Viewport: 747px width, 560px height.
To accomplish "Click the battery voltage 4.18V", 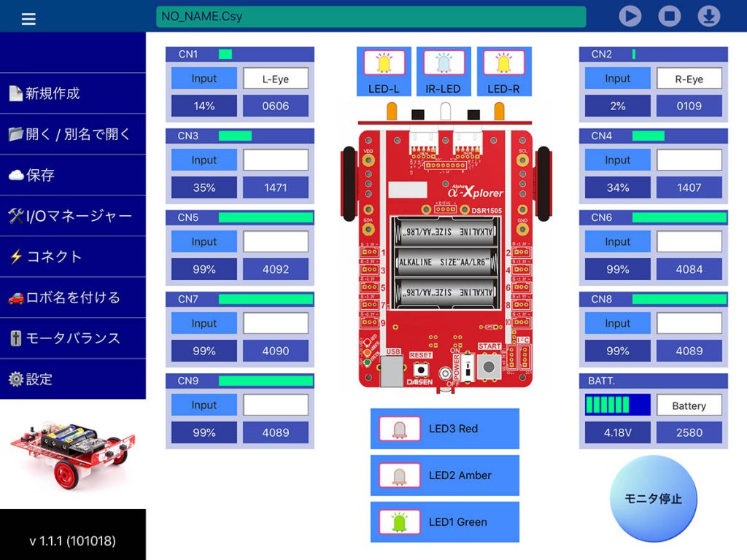I will pyautogui.click(x=617, y=432).
